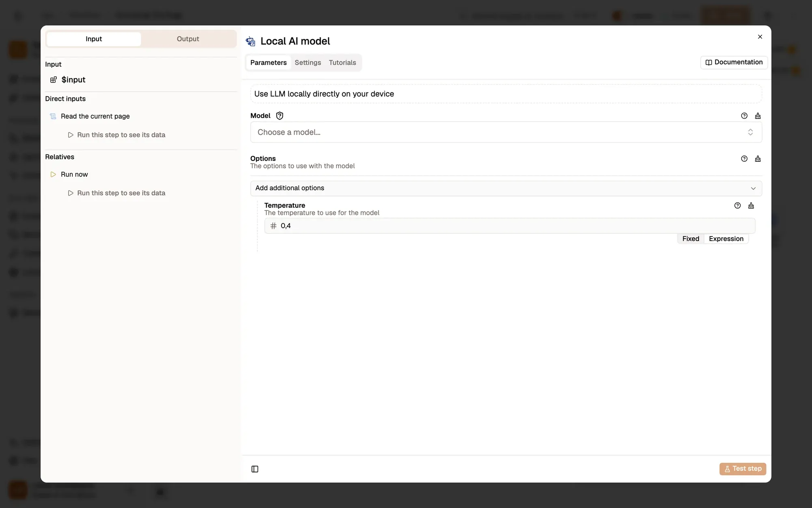Click the clear icon for Temperature
812x508 pixels.
pos(751,206)
